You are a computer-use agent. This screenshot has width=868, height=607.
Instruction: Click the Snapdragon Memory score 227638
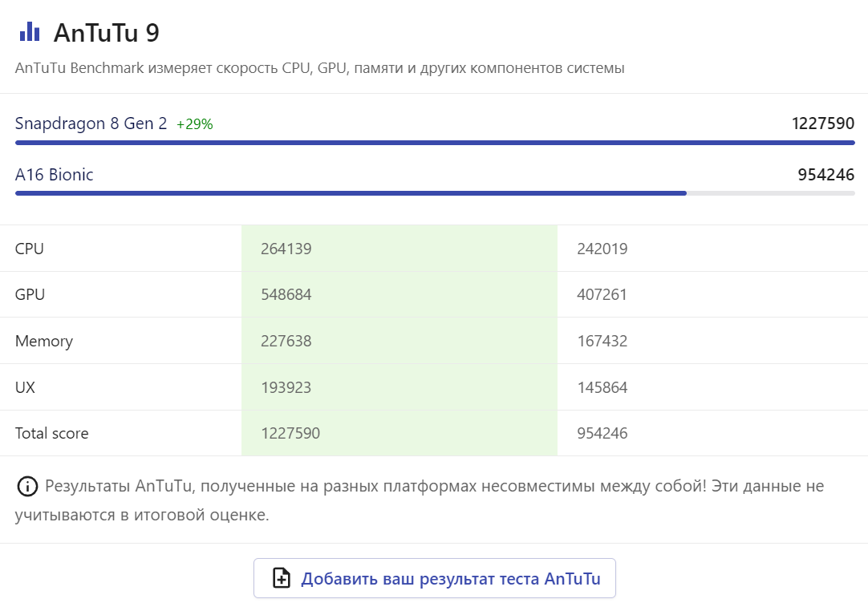click(x=286, y=342)
